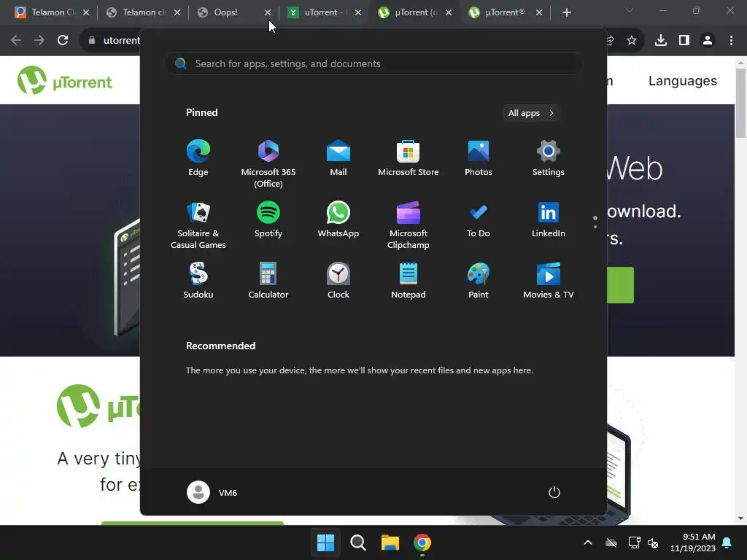Open the notifications bell
The height and width of the screenshot is (560, 747).
(x=727, y=542)
